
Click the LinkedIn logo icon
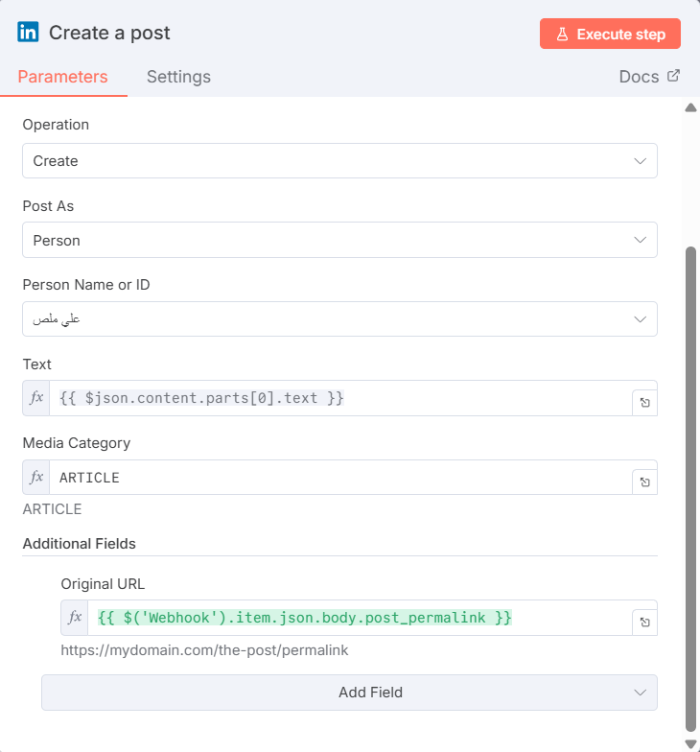[x=29, y=33]
